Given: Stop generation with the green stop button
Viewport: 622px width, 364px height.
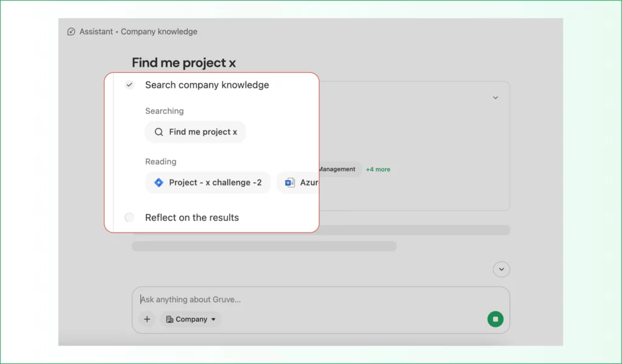Looking at the screenshot, I should (496, 319).
